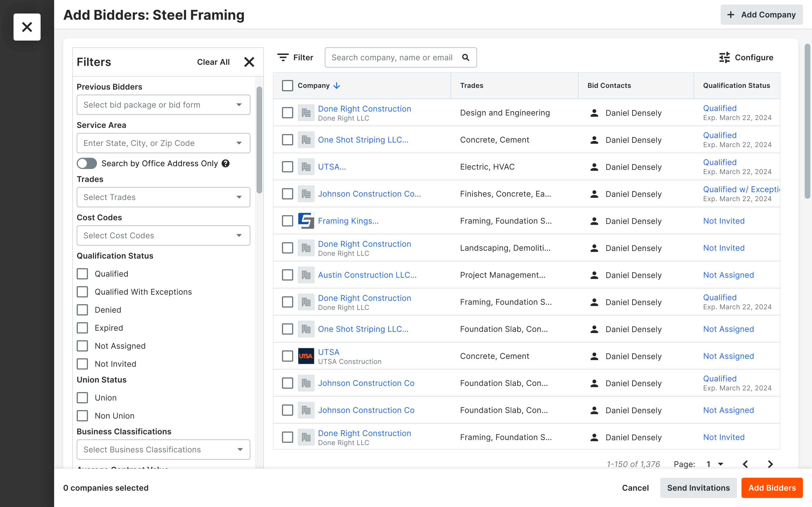This screenshot has height=507, width=812.
Task: Expand Select bid package dropdown
Action: [163, 105]
